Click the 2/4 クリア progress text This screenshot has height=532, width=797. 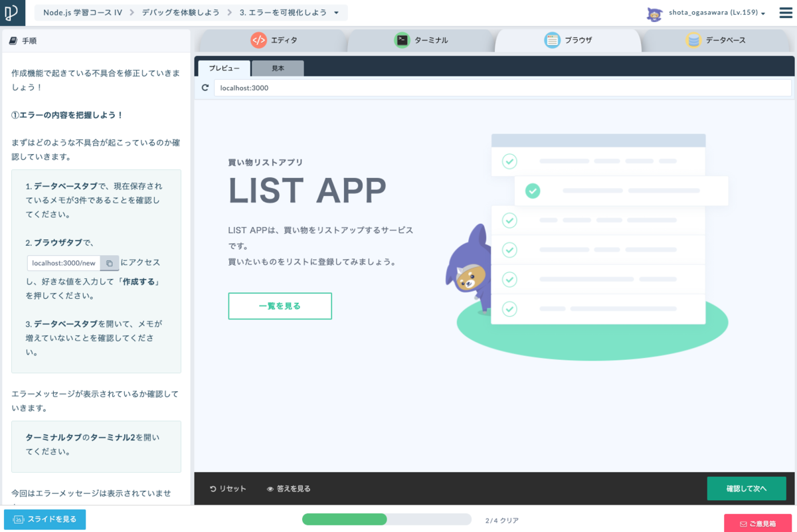pyautogui.click(x=502, y=521)
